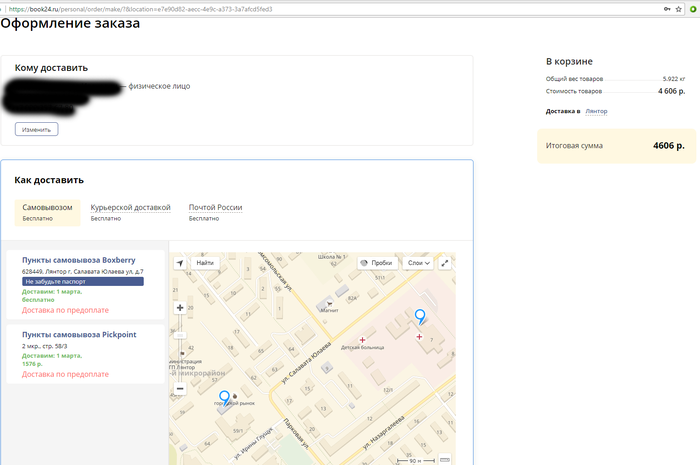Expand the map to fullscreen
Image resolution: width=700 pixels, height=465 pixels.
(445, 263)
